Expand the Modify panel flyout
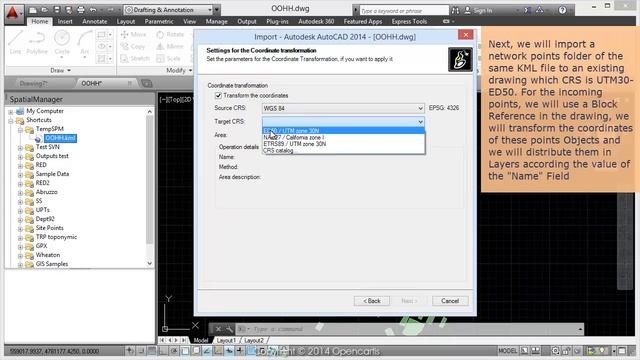This screenshot has height=360, width=640. click(x=179, y=71)
